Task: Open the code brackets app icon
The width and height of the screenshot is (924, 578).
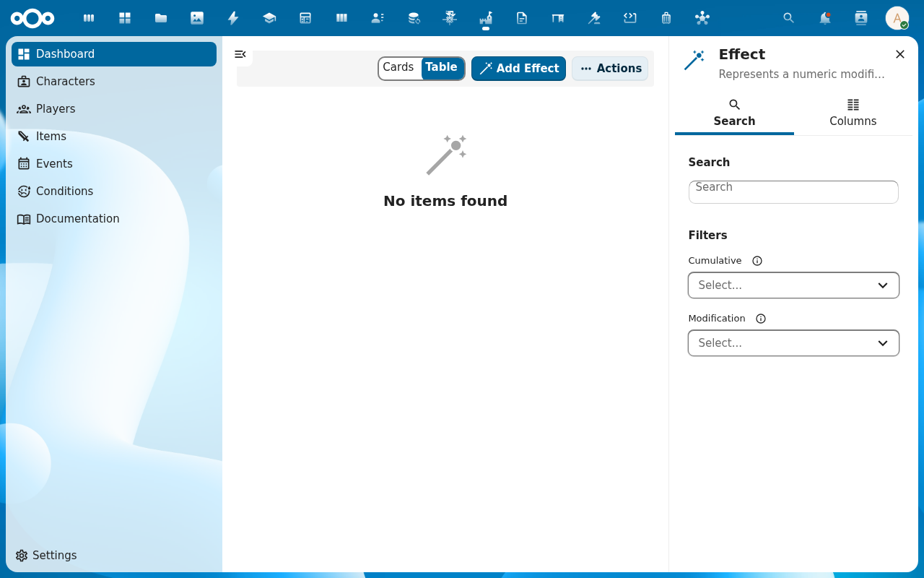Action: pos(630,18)
